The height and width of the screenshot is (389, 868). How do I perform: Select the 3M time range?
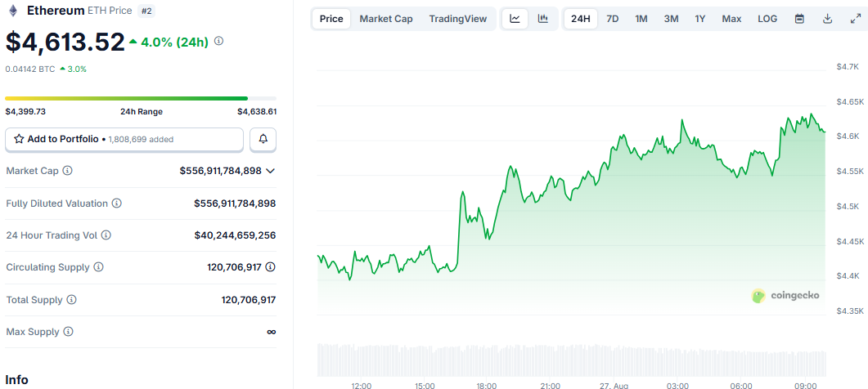coord(671,19)
